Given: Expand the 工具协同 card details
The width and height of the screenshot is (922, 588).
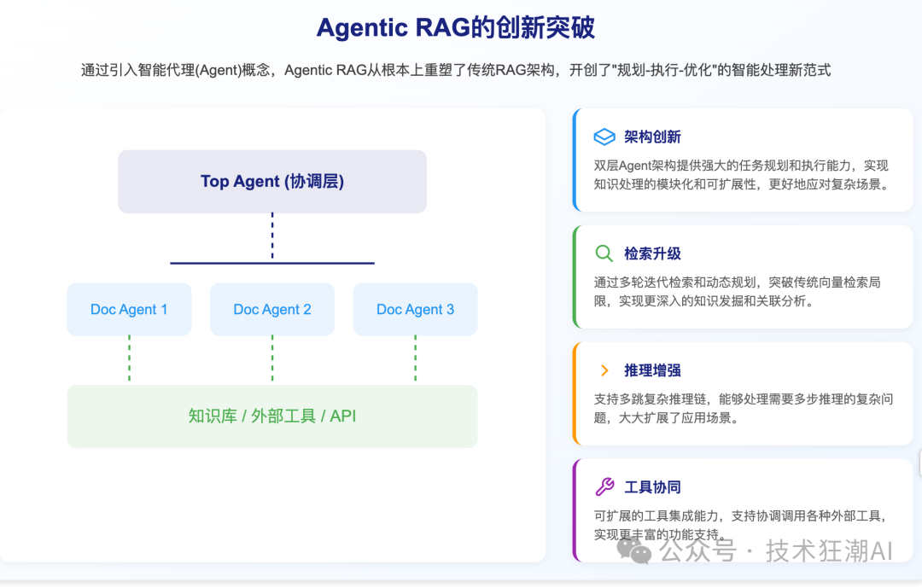Looking at the screenshot, I should (743, 510).
